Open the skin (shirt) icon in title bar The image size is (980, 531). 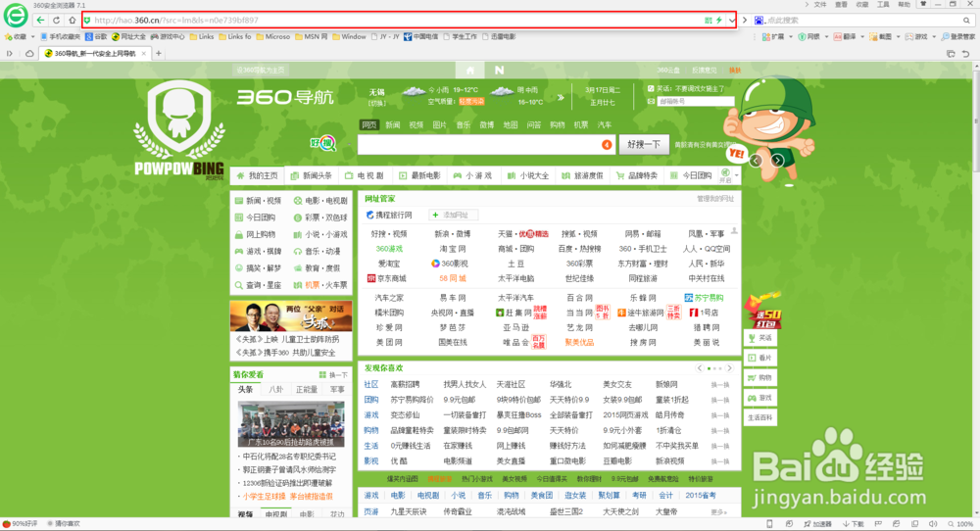click(922, 4)
